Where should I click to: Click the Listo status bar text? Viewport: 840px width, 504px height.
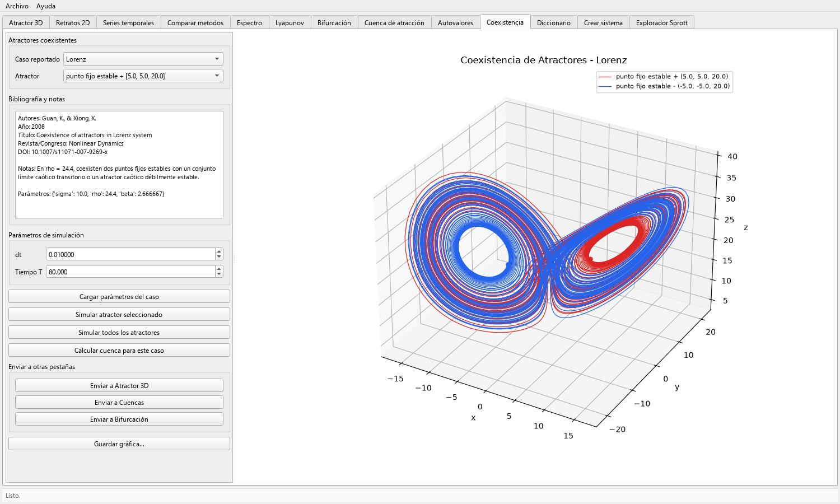[13, 496]
